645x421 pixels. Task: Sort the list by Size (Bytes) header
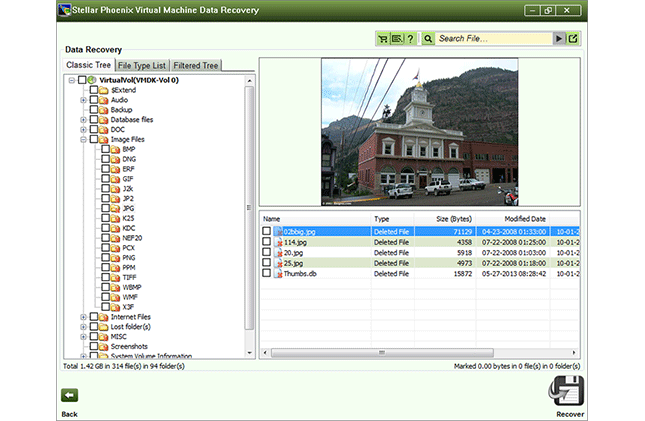pyautogui.click(x=455, y=218)
